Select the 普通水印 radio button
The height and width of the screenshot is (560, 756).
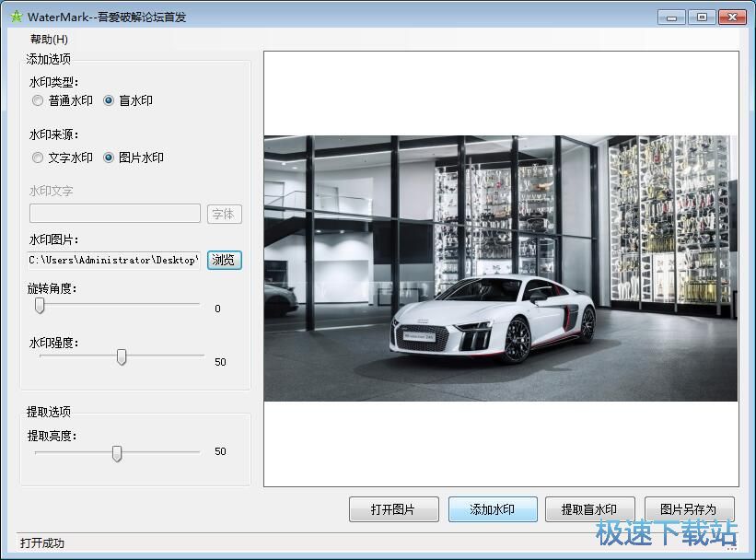[x=38, y=100]
